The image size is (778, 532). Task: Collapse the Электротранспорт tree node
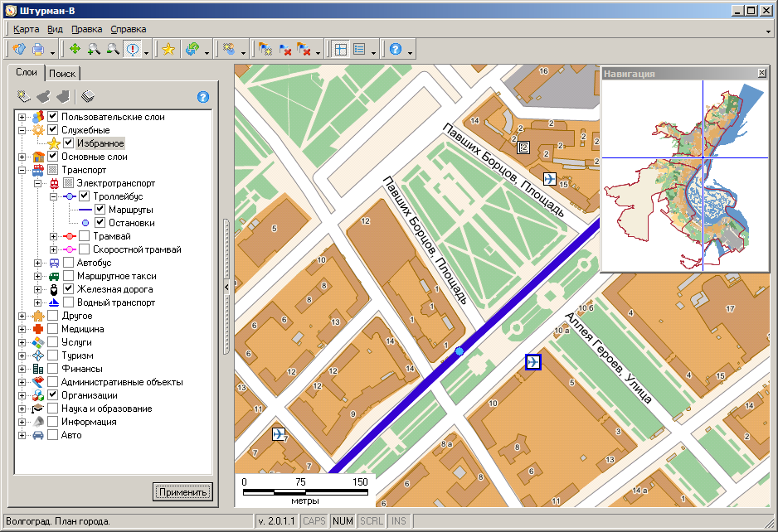pyautogui.click(x=37, y=183)
